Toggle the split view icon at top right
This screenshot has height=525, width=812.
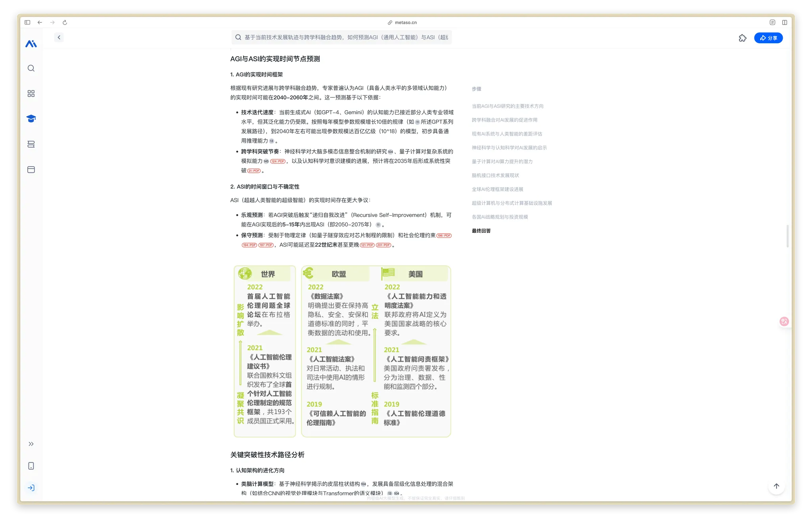(x=785, y=23)
